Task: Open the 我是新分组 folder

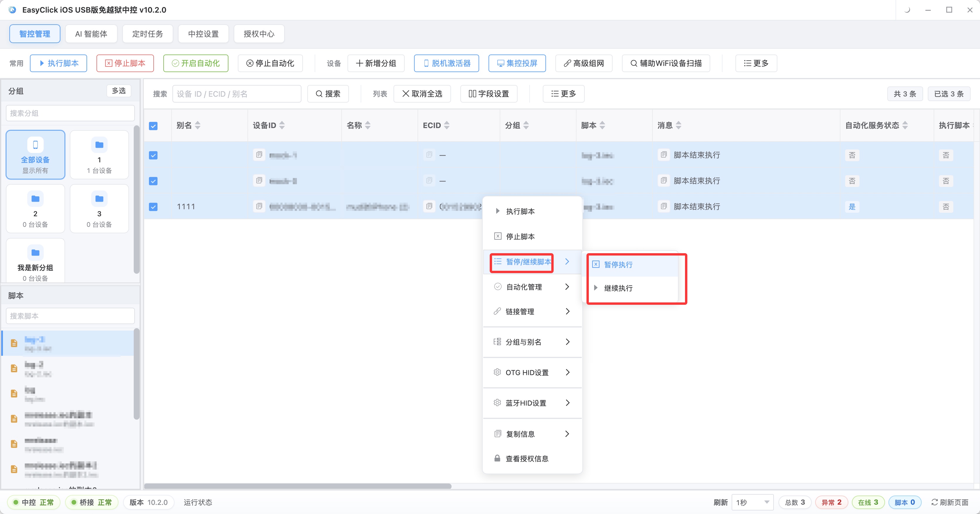Action: point(35,261)
